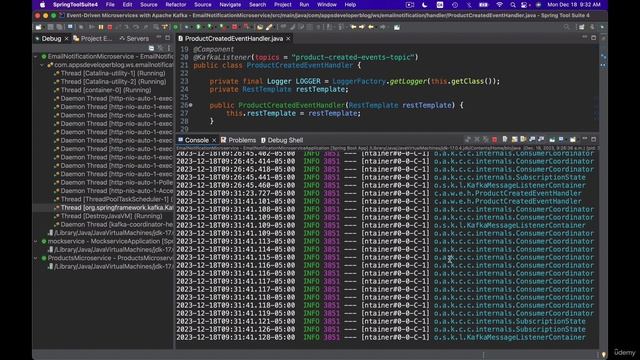Select Thread [container-0] (Running)
Screen dimensions: 640x360
[x=106, y=90]
